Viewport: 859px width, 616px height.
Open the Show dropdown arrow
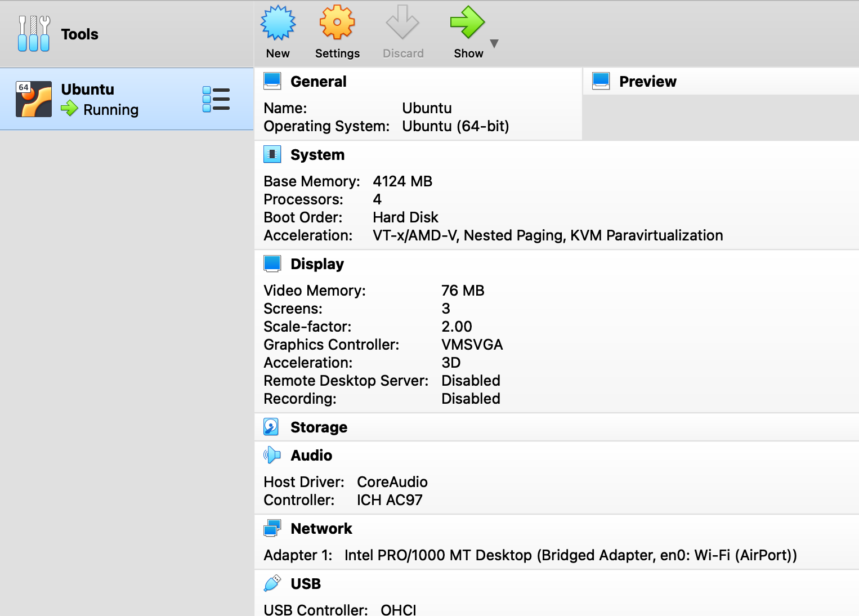tap(494, 43)
